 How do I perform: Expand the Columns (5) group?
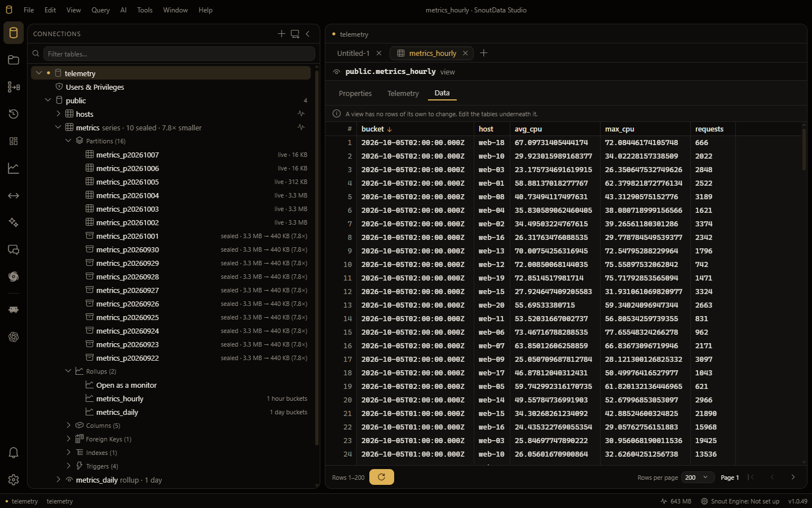tap(68, 426)
